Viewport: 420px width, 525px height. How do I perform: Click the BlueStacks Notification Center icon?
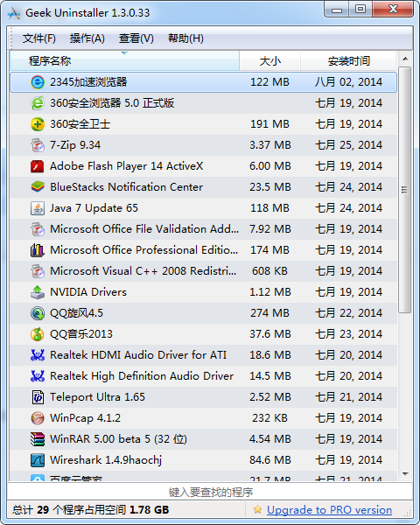click(38, 187)
